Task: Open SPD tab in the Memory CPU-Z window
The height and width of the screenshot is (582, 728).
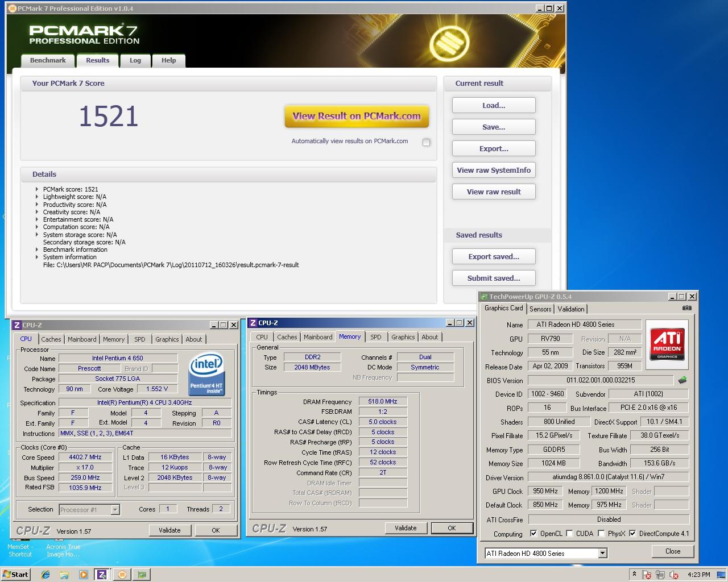Action: (x=376, y=337)
